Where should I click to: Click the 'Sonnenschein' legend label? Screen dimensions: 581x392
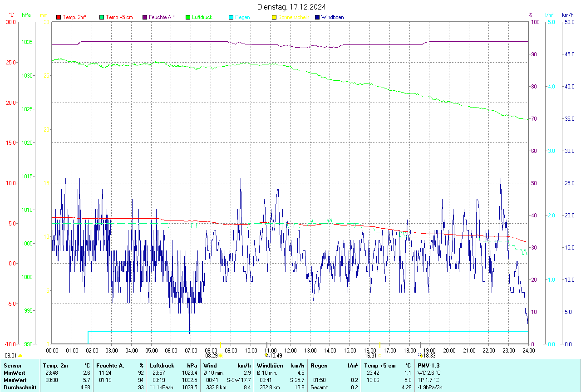pyautogui.click(x=294, y=17)
